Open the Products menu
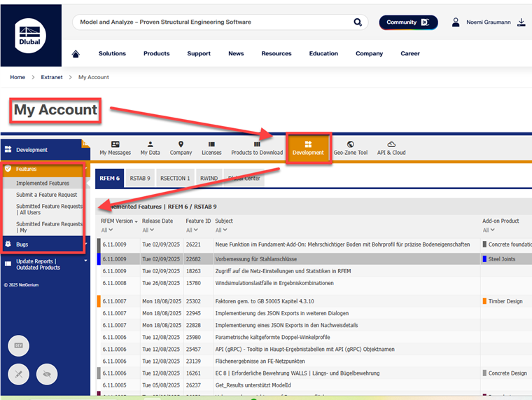Image resolution: width=532 pixels, height=400 pixels. pyautogui.click(x=156, y=54)
